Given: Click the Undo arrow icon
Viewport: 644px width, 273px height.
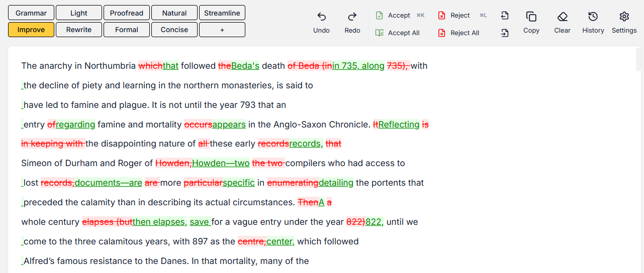Looking at the screenshot, I should 321,17.
